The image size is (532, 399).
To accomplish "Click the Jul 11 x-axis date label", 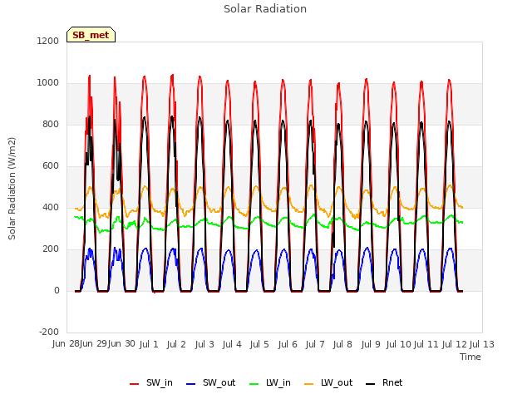I will pyautogui.click(x=426, y=344).
